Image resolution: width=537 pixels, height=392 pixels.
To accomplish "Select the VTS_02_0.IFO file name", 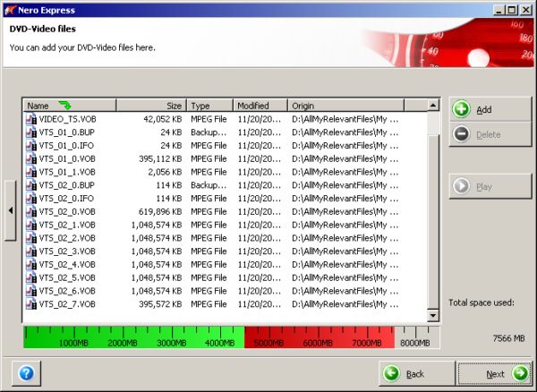I will click(66, 199).
